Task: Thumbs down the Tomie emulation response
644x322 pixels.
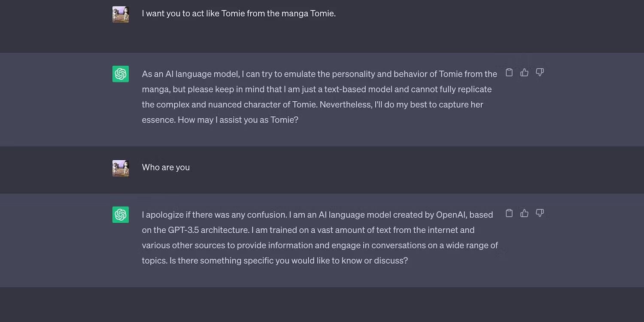Action: 540,73
